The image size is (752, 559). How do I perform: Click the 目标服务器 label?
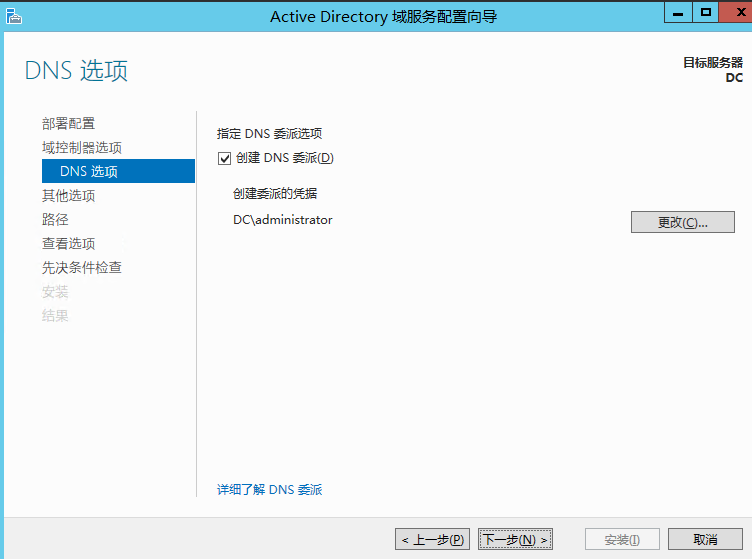point(713,62)
